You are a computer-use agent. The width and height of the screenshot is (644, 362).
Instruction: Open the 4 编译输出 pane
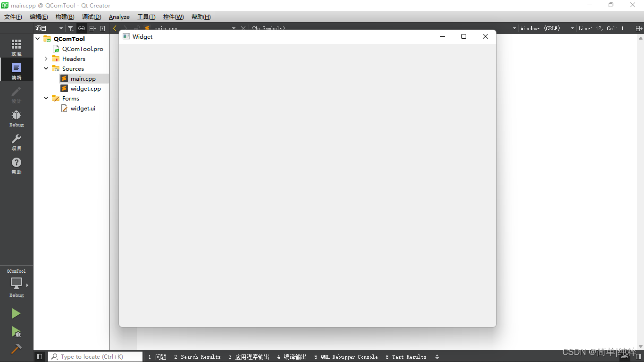[x=292, y=357]
